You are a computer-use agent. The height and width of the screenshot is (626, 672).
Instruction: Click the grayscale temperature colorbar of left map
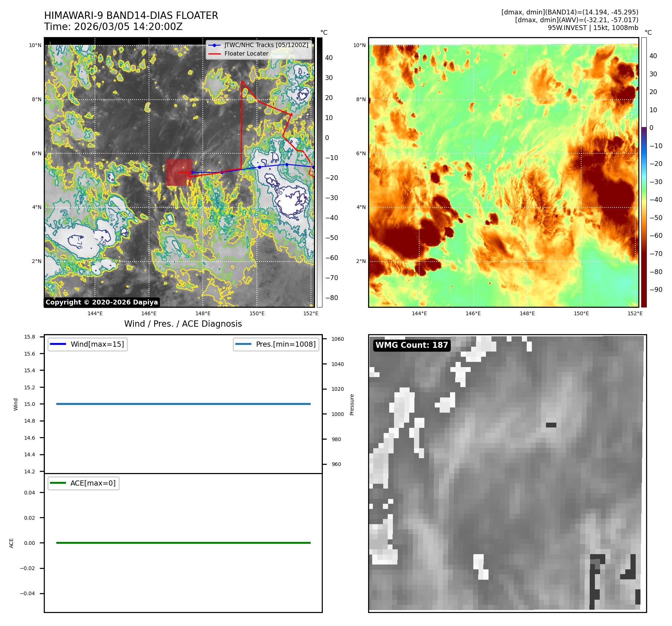pos(320,172)
